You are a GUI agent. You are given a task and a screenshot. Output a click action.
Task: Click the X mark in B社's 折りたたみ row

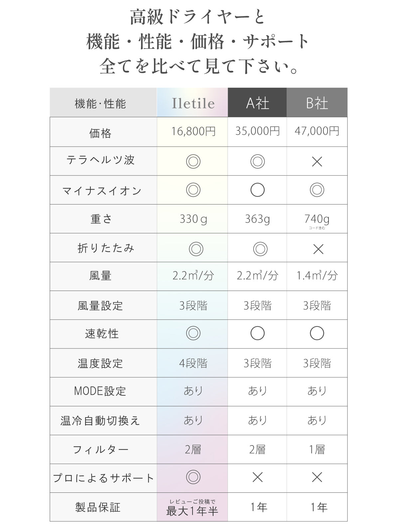click(x=318, y=249)
